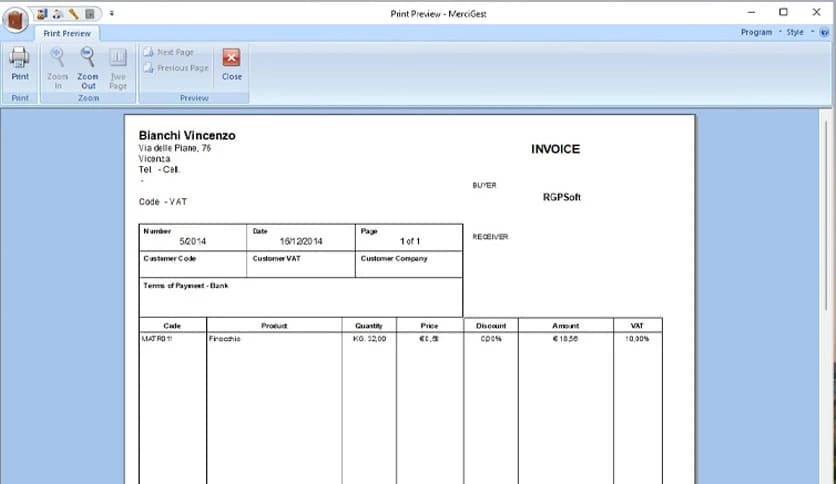Click the Customer VAT label
The width and height of the screenshot is (836, 484).
coord(276,259)
